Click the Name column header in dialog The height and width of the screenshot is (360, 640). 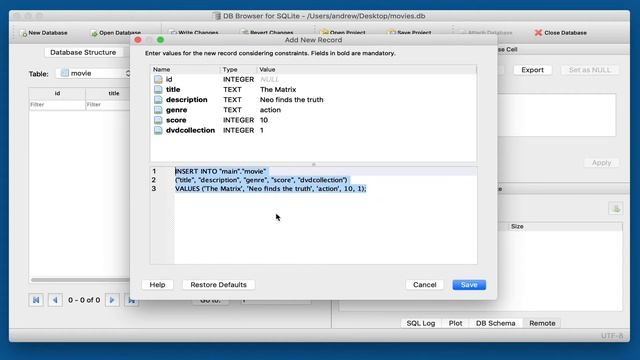(x=184, y=69)
